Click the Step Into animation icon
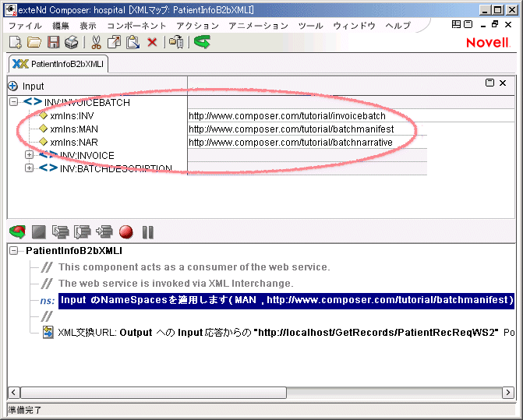Screen dimensions: 523x420 point(60,232)
